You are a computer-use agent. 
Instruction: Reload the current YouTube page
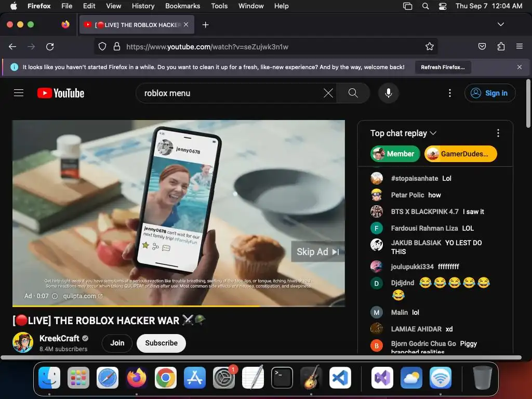pyautogui.click(x=50, y=46)
